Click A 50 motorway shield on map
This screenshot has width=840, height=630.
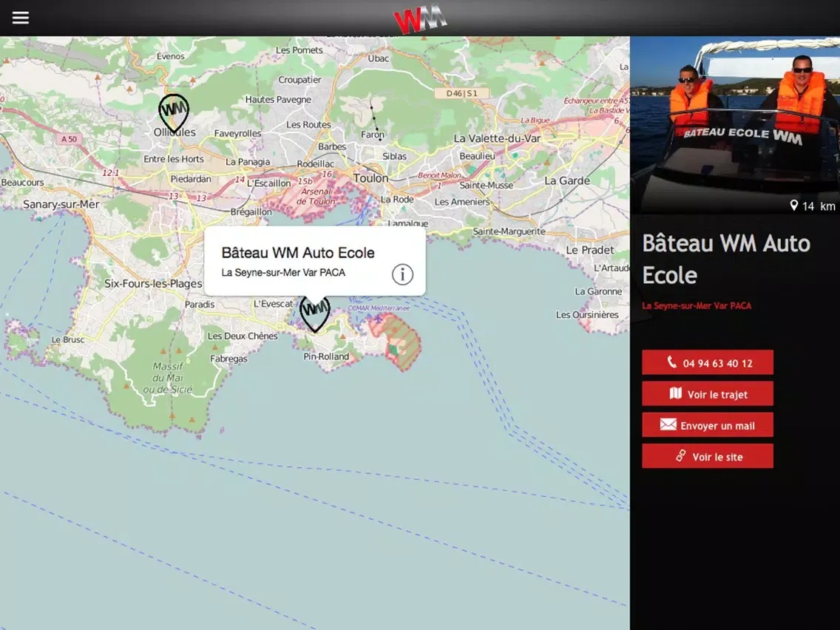point(69,139)
